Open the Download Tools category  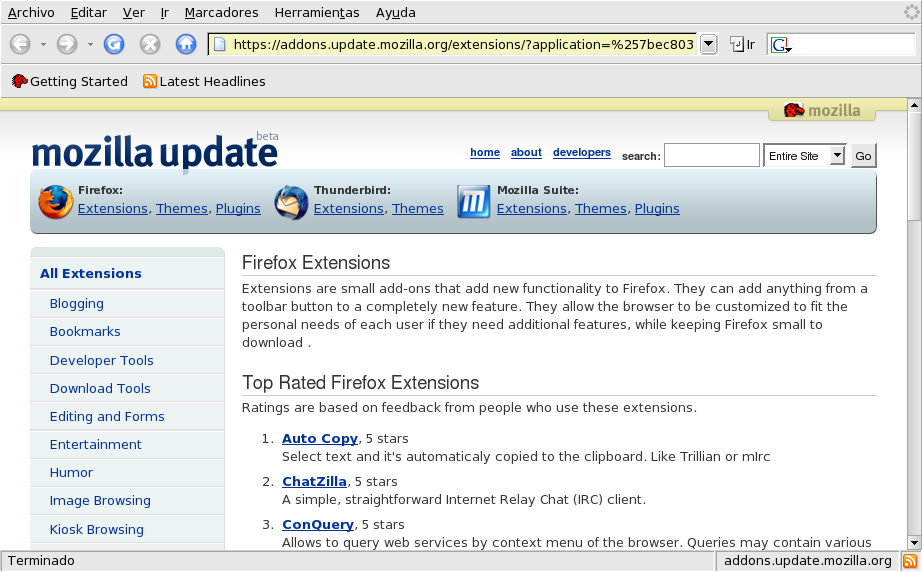(x=100, y=389)
